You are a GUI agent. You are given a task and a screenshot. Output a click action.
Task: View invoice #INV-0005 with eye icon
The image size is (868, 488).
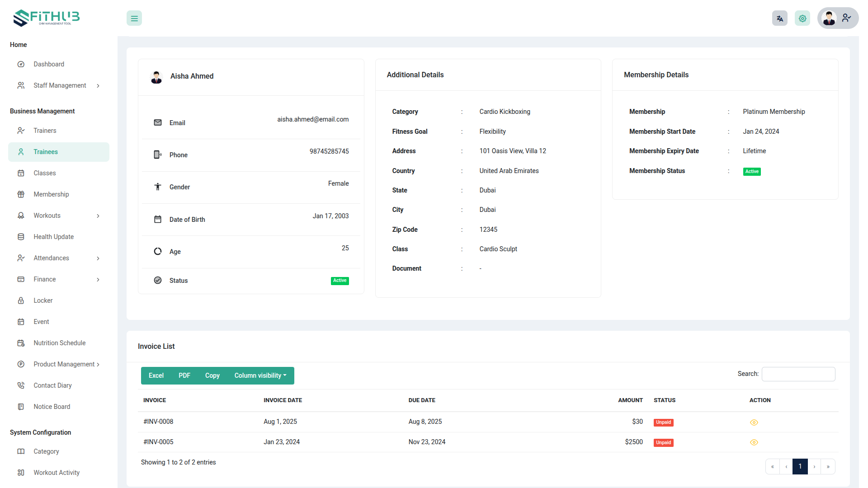coord(754,442)
